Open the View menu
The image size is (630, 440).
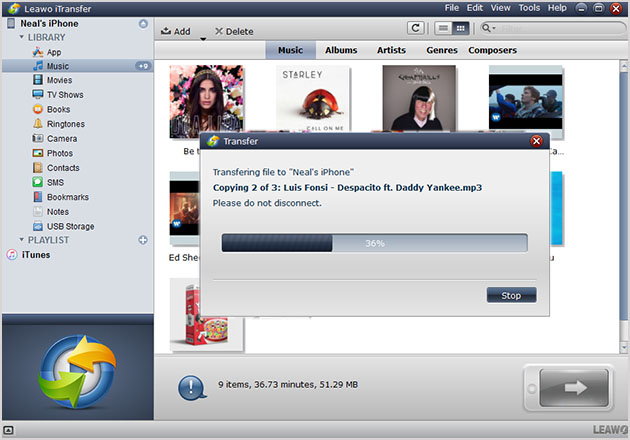pyautogui.click(x=500, y=8)
